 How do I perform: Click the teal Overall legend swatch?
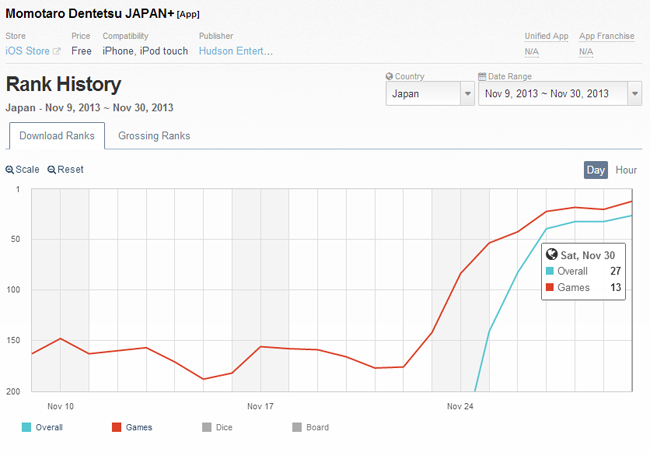click(27, 427)
